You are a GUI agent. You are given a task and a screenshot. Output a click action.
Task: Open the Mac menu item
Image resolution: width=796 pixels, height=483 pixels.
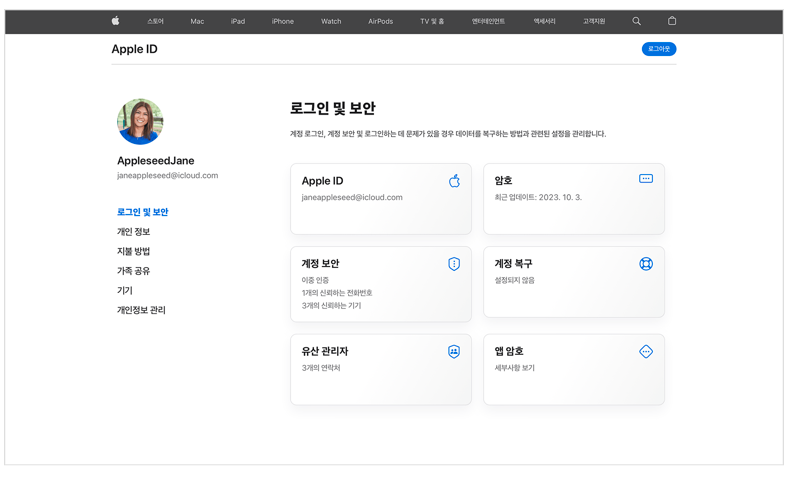click(x=199, y=21)
